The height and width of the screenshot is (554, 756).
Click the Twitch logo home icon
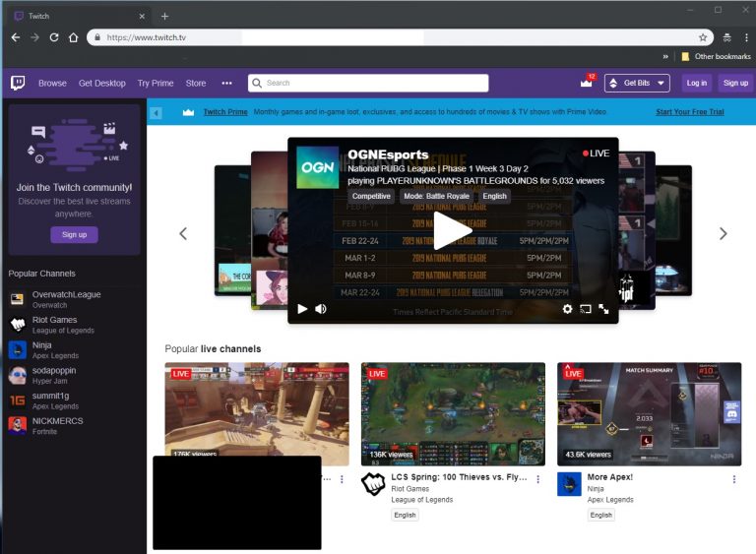pos(18,83)
